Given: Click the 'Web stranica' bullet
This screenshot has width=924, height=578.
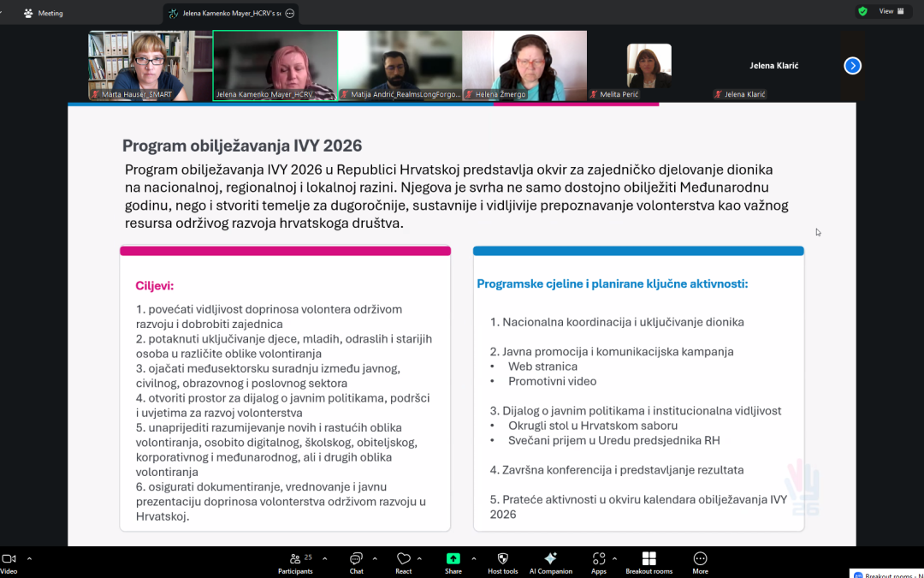Looking at the screenshot, I should click(542, 366).
